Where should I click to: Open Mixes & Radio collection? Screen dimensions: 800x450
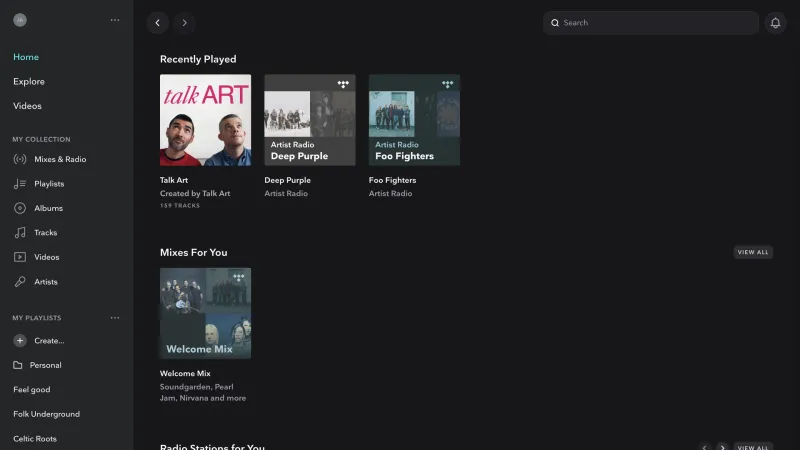tap(60, 159)
